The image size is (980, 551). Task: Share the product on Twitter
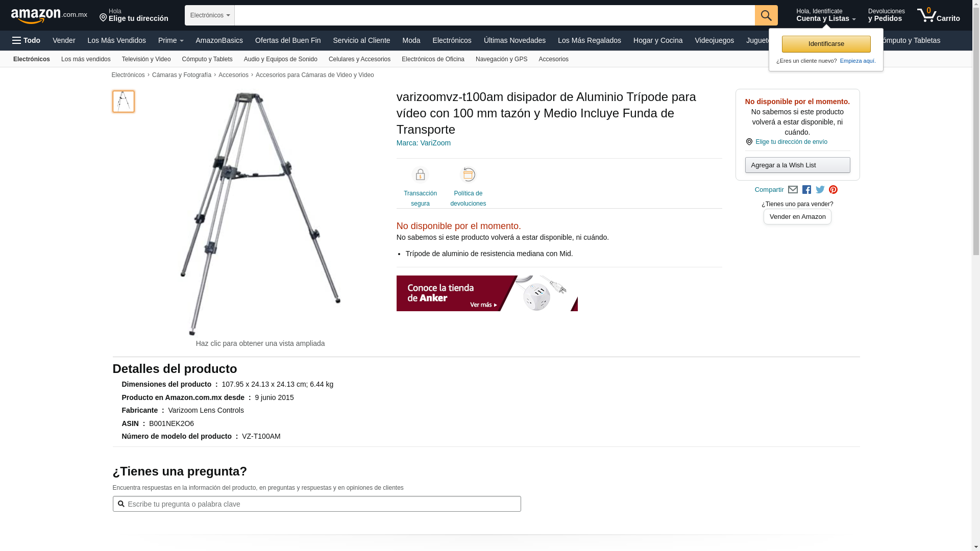(x=820, y=190)
